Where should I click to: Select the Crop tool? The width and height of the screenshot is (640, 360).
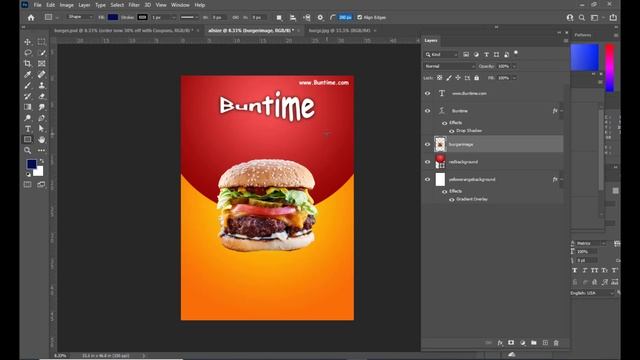tap(27, 64)
